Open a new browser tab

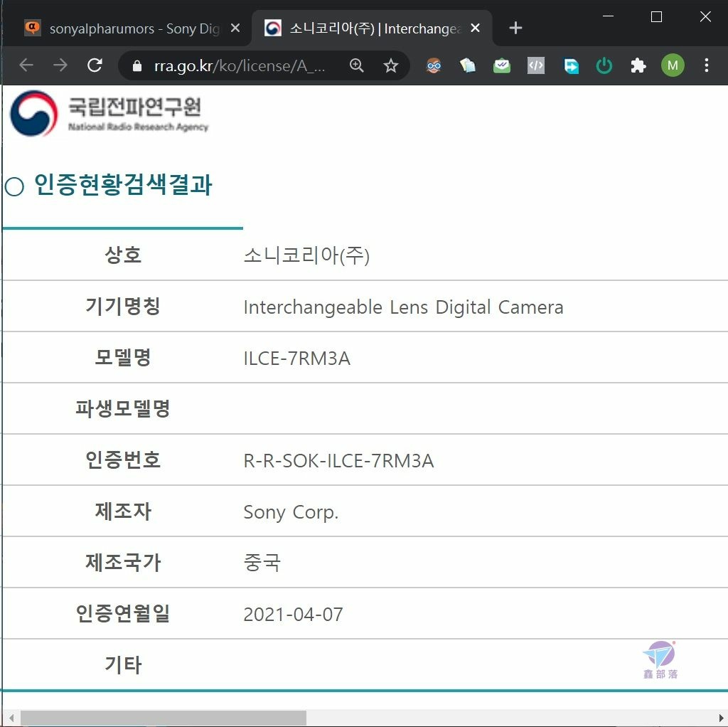515,28
